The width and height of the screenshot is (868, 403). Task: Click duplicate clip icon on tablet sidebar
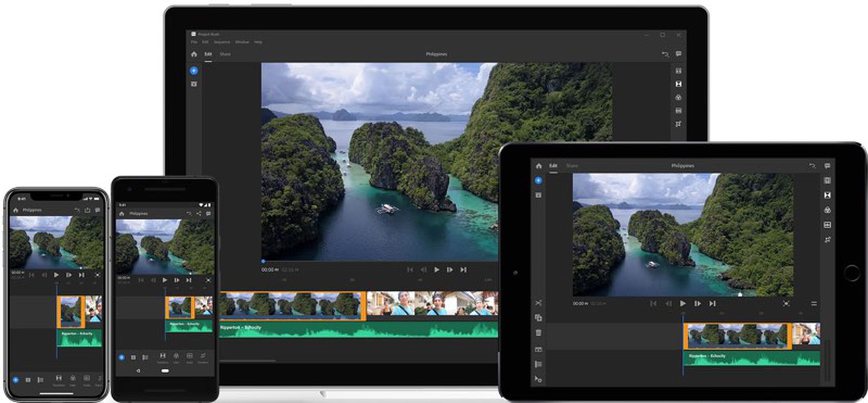click(x=538, y=318)
